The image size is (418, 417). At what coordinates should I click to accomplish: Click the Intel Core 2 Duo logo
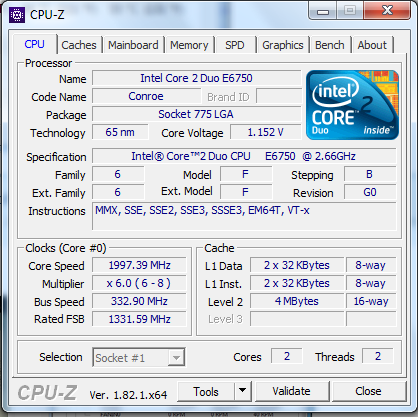click(x=352, y=105)
